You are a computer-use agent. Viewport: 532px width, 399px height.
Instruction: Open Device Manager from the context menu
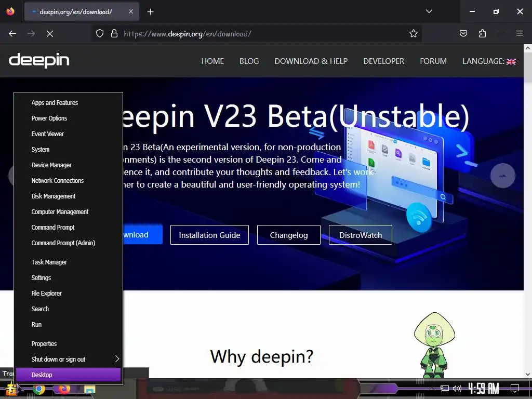tap(68, 165)
